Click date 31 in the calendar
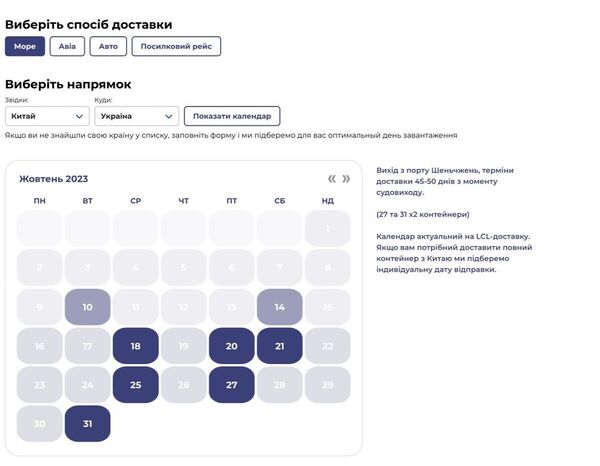This screenshot has height=466, width=600. pyautogui.click(x=88, y=423)
